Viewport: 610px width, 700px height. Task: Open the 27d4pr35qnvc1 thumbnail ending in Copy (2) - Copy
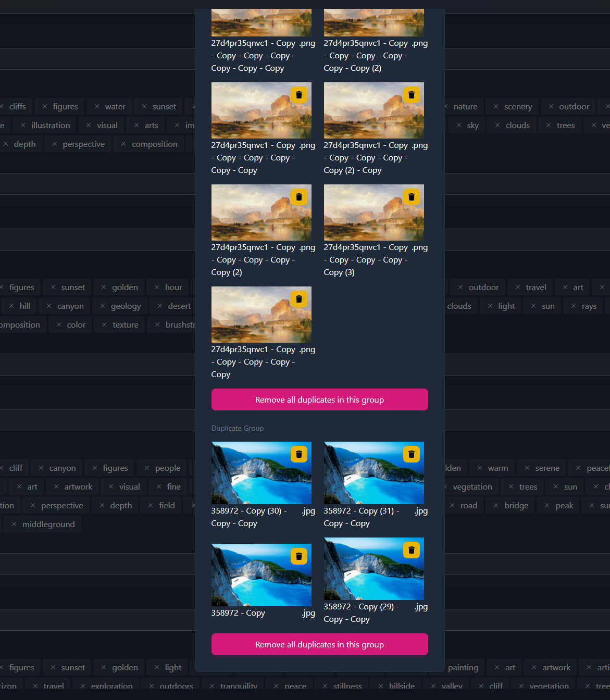pyautogui.click(x=374, y=110)
